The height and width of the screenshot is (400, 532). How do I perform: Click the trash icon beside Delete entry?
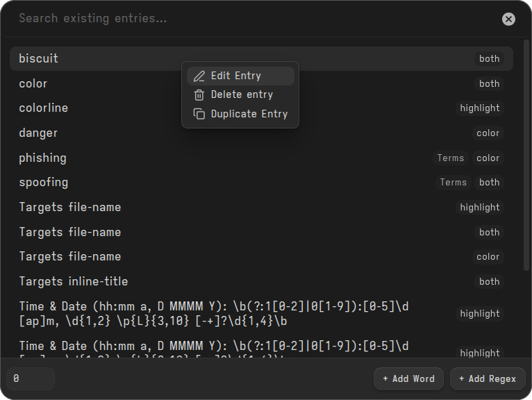[x=199, y=95]
